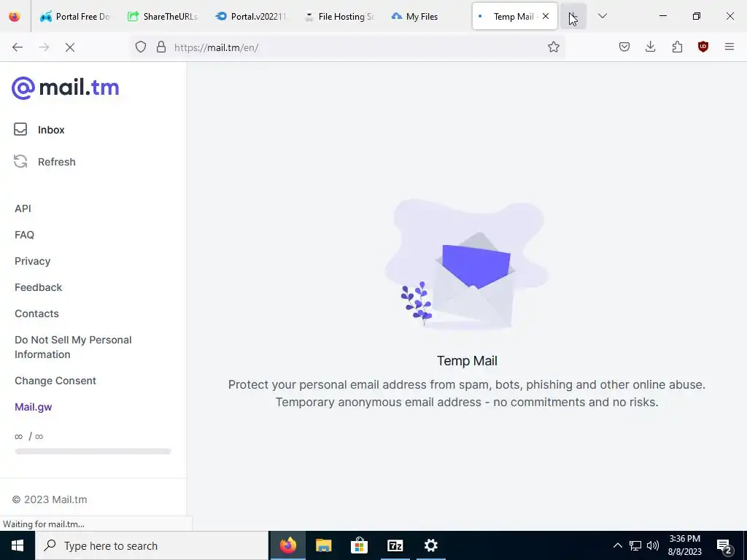Screen dimensions: 747x560
Task: Show hidden system tray icons
Action: coord(617,545)
